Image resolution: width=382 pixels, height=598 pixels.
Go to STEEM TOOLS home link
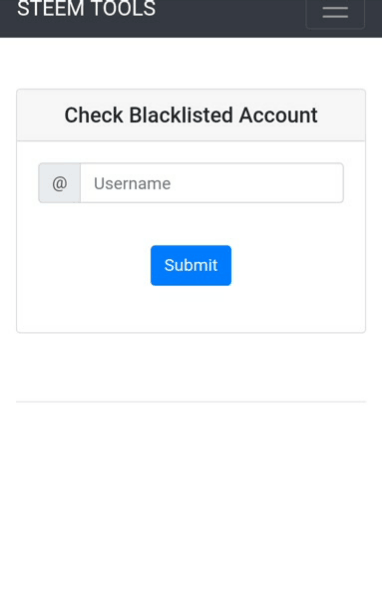(x=87, y=9)
